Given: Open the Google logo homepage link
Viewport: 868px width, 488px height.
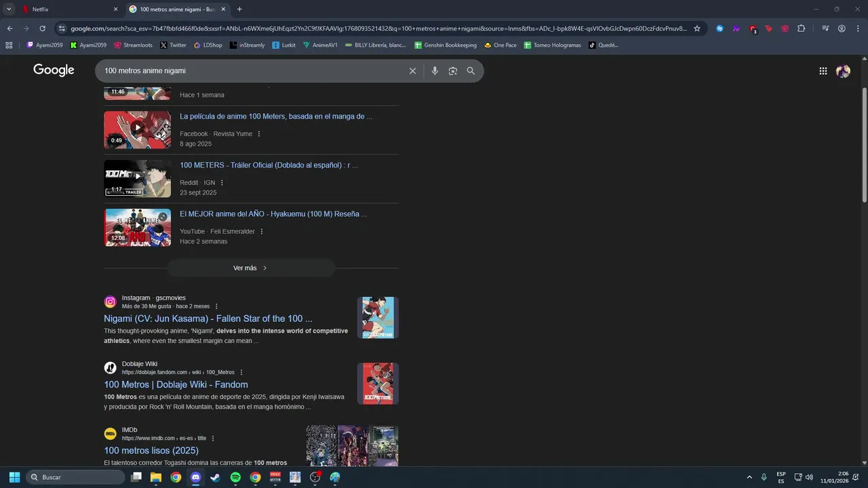Looking at the screenshot, I should 54,70.
